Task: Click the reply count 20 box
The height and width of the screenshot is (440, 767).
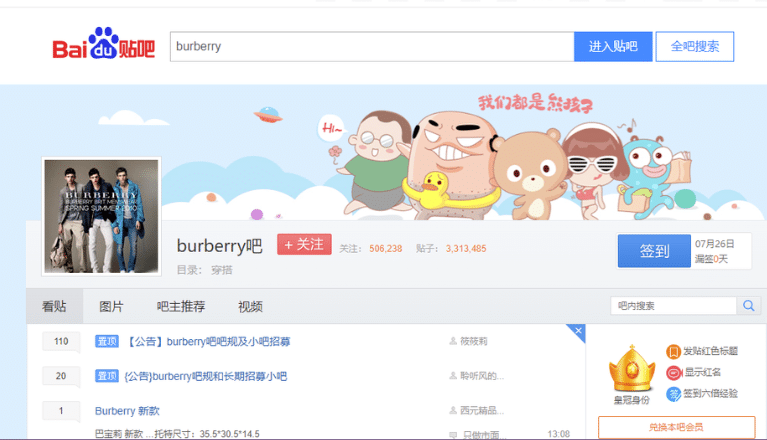Action: coord(61,376)
